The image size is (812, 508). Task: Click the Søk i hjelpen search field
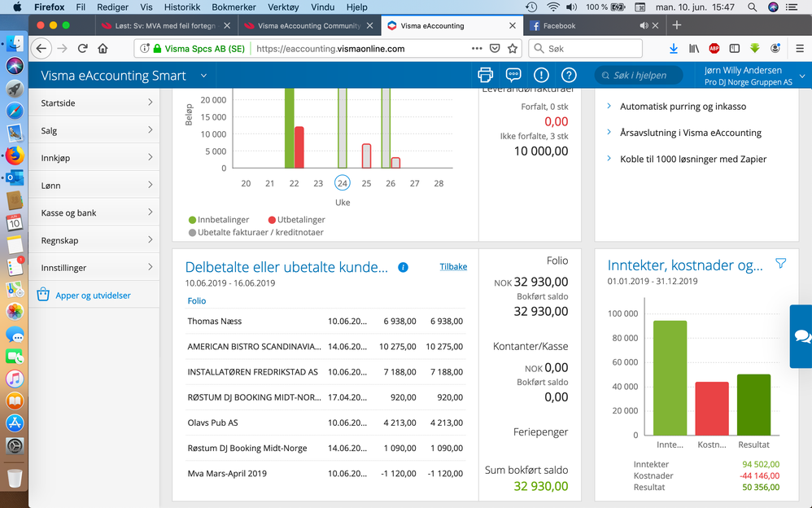click(x=639, y=76)
